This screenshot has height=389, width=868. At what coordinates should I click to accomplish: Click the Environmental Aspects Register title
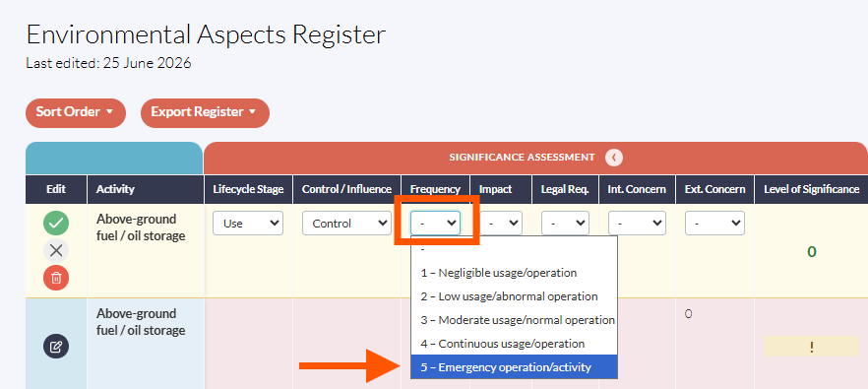206,34
